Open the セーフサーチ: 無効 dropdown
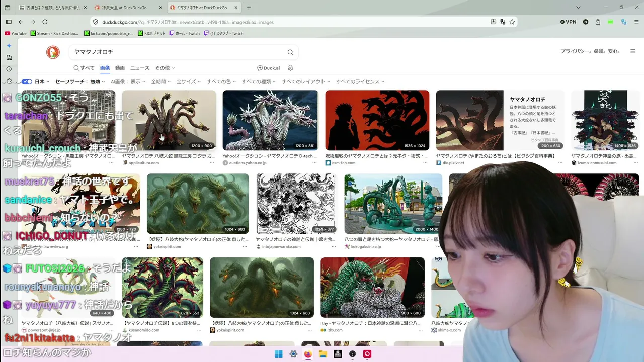This screenshot has height=362, width=644. (80, 81)
